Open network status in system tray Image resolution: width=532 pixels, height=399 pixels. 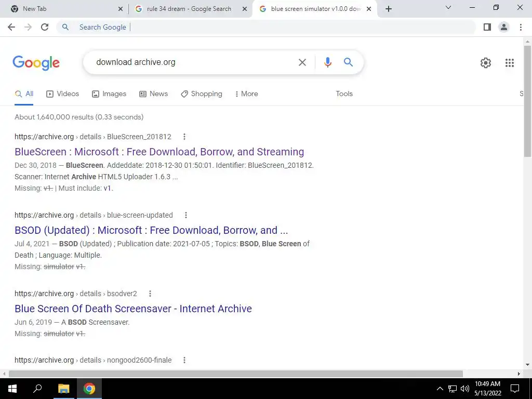(x=453, y=389)
